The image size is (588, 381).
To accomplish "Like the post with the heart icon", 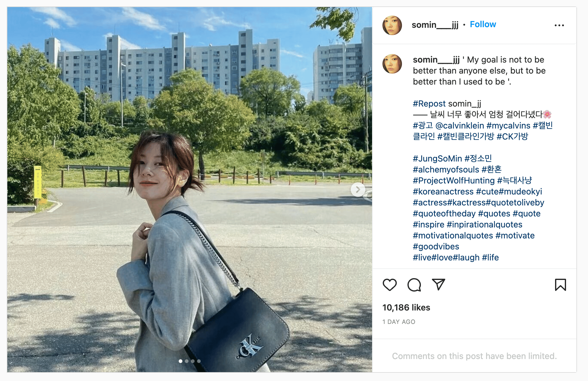I will point(389,285).
